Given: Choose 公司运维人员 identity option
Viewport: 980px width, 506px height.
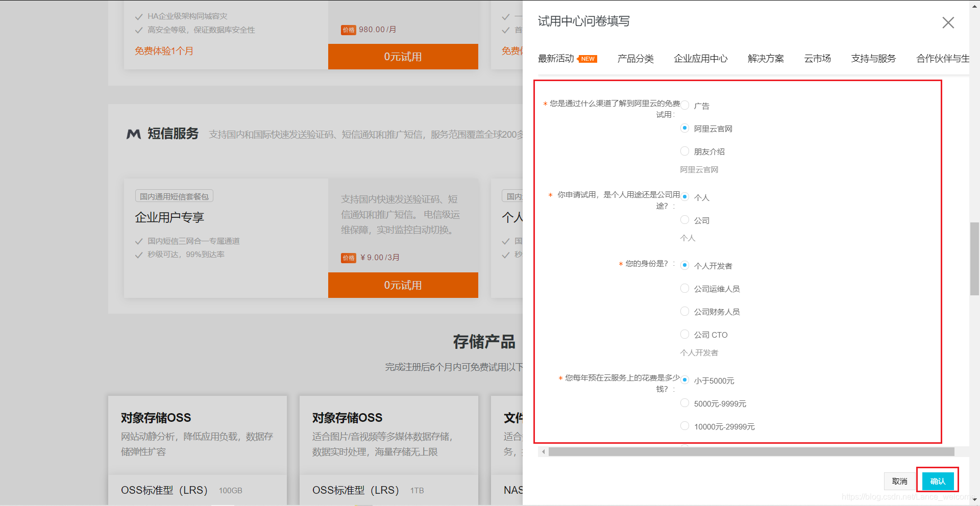Looking at the screenshot, I should (x=685, y=288).
